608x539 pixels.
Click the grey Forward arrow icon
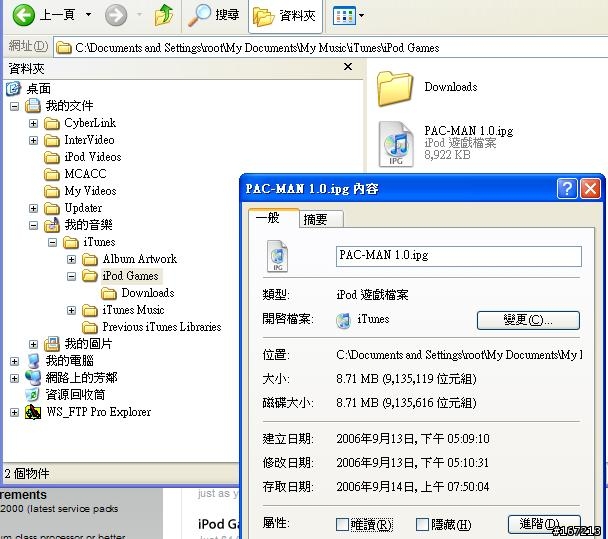[116, 15]
